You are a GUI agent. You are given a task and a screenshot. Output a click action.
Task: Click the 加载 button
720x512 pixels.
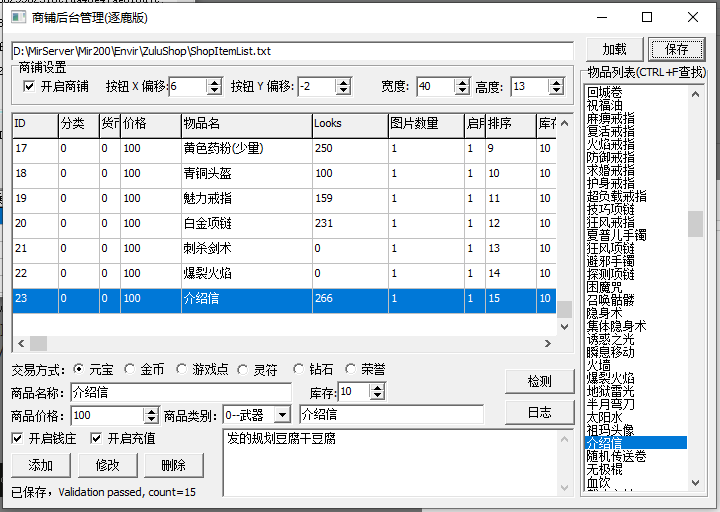pyautogui.click(x=614, y=49)
